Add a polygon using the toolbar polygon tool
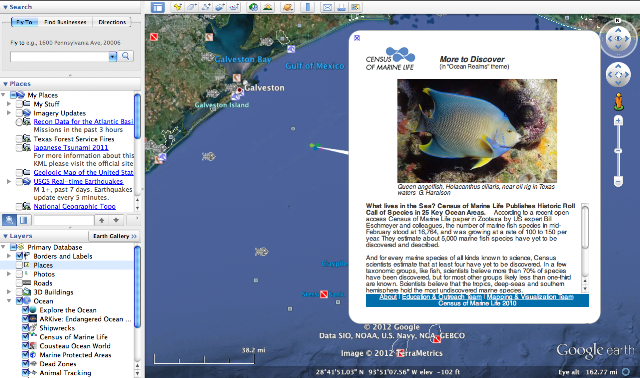The width and height of the screenshot is (640, 378). coord(191,7)
